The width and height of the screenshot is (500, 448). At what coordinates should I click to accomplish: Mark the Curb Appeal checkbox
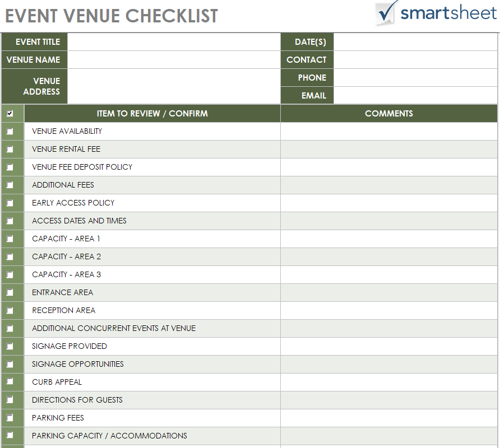[x=10, y=382]
